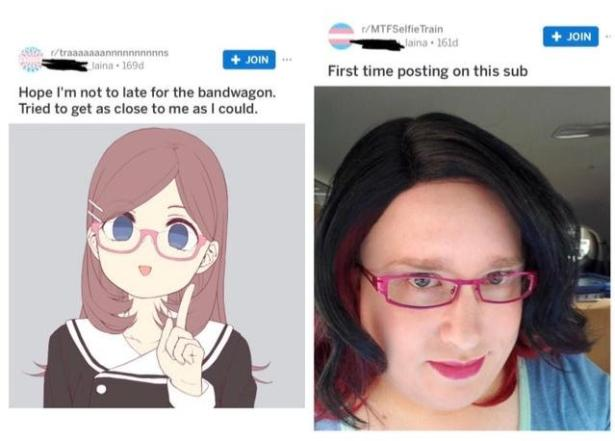Open the redacted username on left post
The width and height of the screenshot is (615, 441).
click(65, 66)
